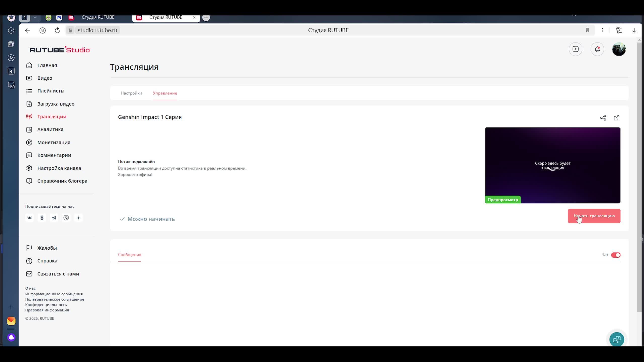This screenshot has height=362, width=644.
Task: Expand the tab group dropdown arrow
Action: click(35, 17)
